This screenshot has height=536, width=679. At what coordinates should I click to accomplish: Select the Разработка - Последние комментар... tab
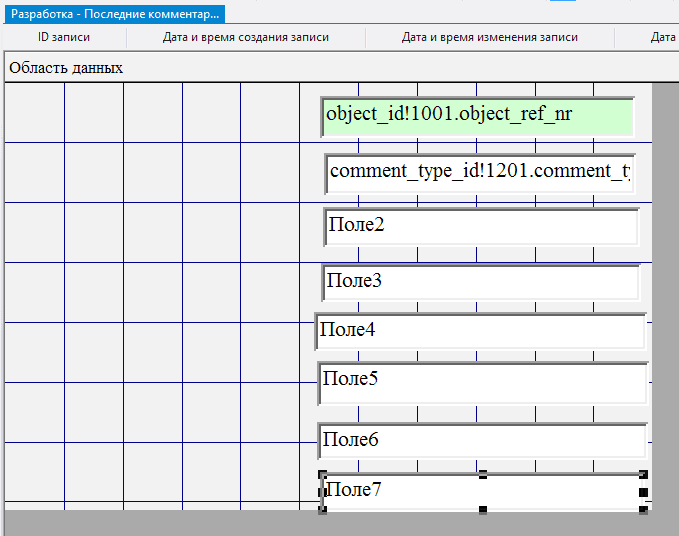click(113, 14)
